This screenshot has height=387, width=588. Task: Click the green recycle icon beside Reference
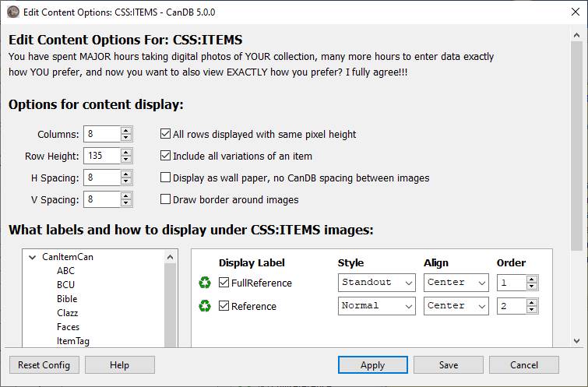(205, 306)
